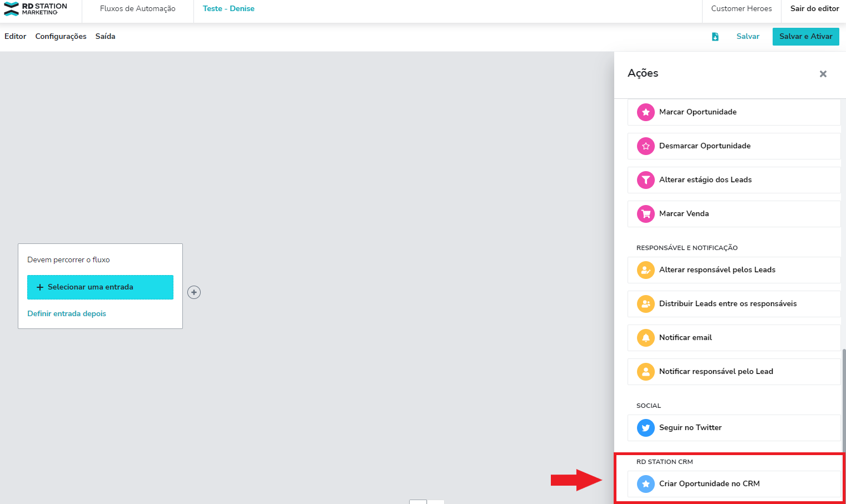Open the Configurações tab
The width and height of the screenshot is (846, 504).
coord(61,37)
